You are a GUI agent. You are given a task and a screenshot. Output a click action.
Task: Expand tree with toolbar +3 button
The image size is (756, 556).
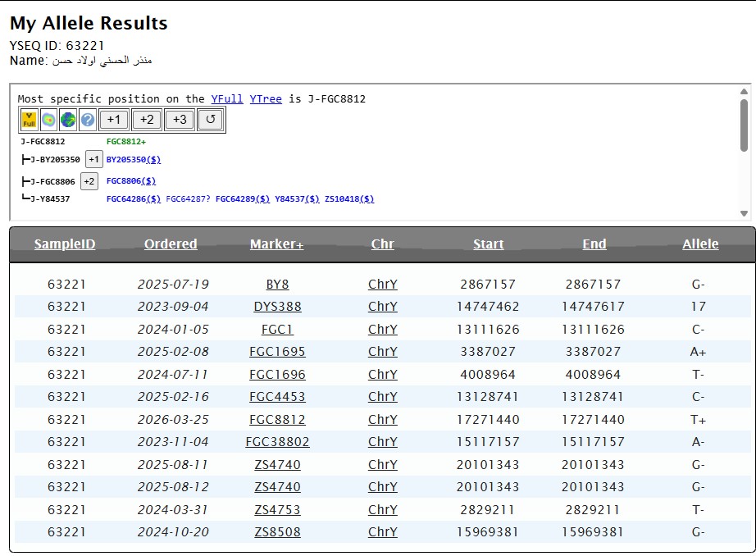(180, 120)
